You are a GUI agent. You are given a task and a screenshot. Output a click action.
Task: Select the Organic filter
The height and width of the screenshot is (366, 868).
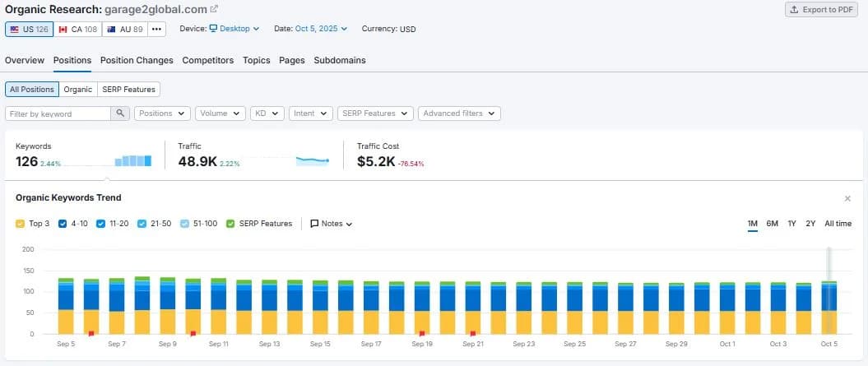coord(78,89)
